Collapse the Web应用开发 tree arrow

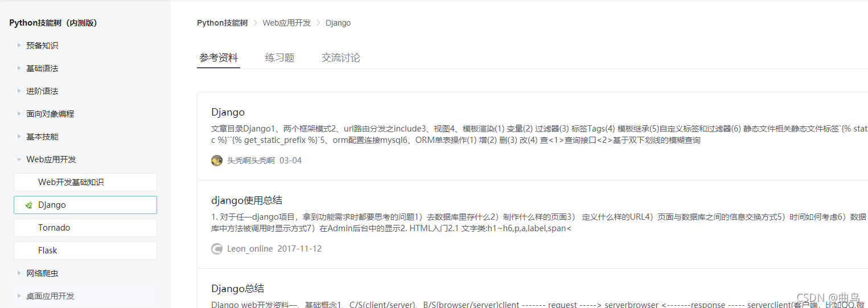19,159
